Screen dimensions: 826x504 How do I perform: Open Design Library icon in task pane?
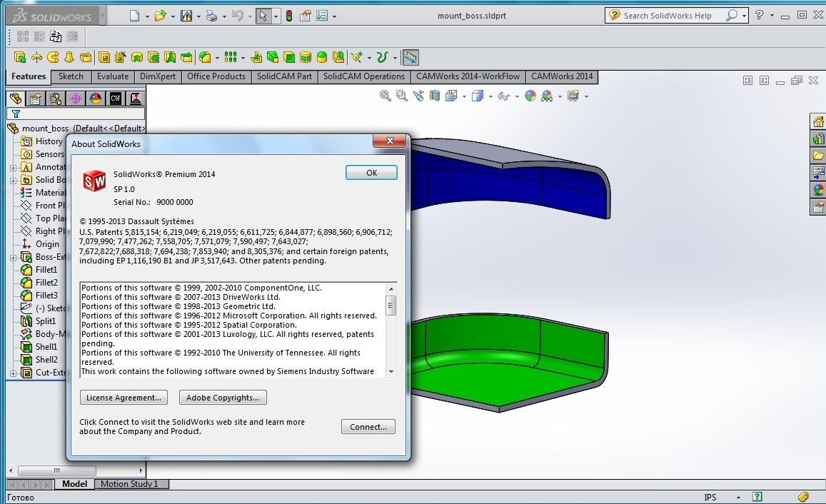818,138
